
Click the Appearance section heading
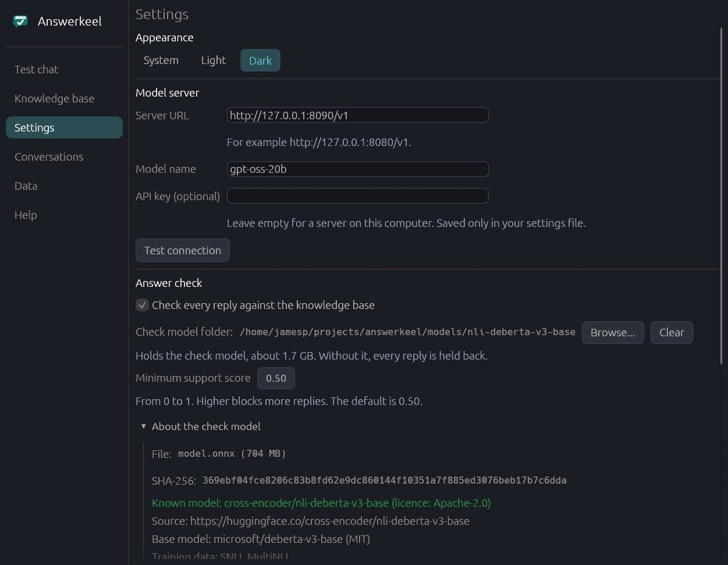click(165, 37)
